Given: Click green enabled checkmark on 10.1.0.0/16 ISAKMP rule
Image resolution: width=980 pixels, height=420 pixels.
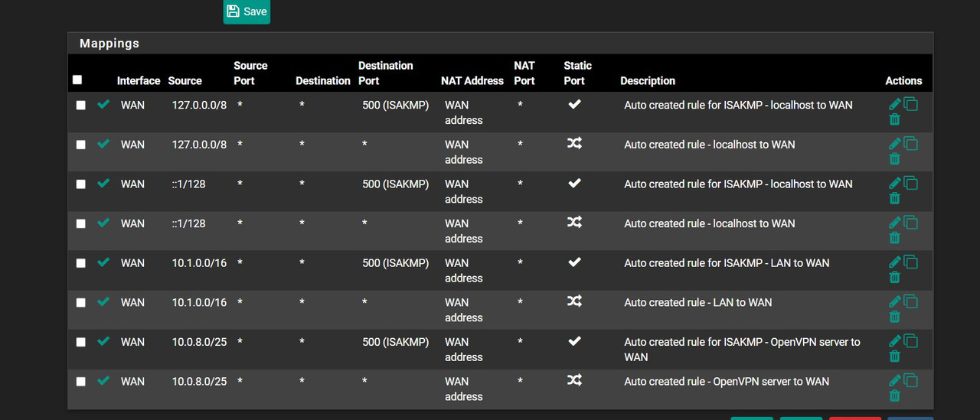Looking at the screenshot, I should coord(103,262).
